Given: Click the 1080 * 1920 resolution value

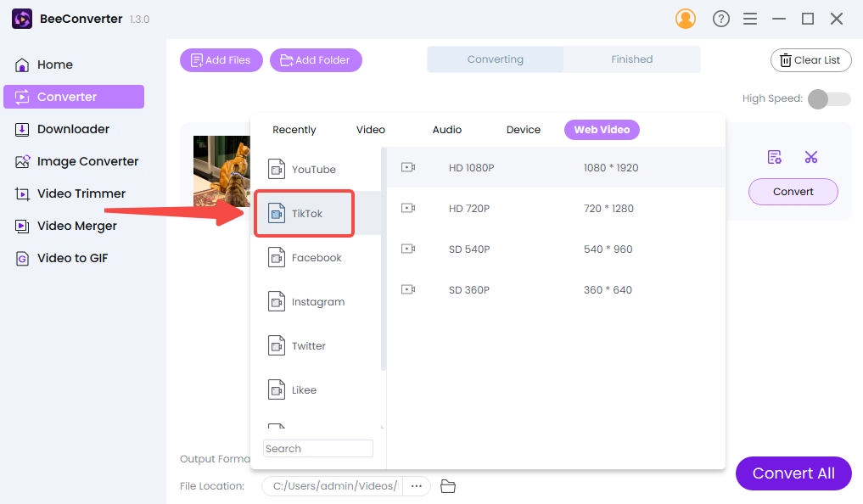Looking at the screenshot, I should pyautogui.click(x=611, y=168).
